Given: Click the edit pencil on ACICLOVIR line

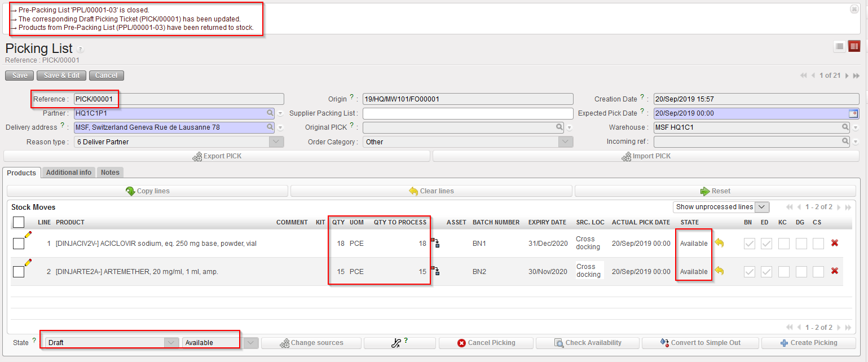Looking at the screenshot, I should tap(28, 235).
